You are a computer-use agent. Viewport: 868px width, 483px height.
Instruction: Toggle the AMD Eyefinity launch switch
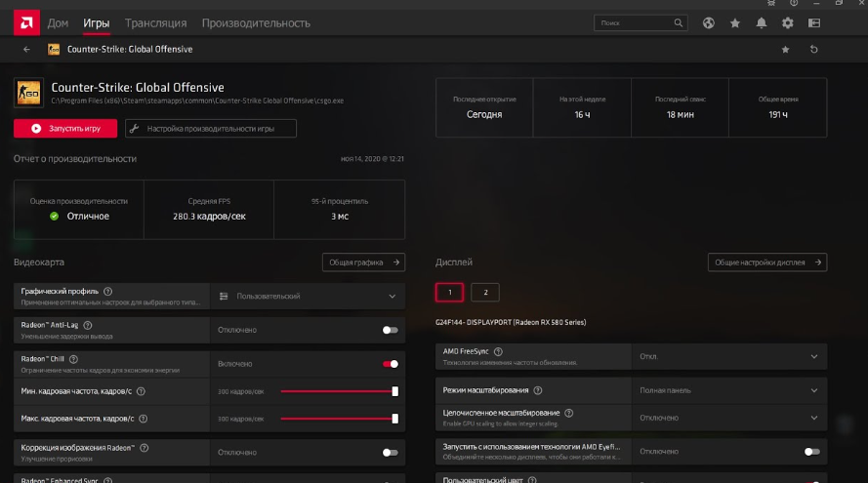click(x=811, y=452)
